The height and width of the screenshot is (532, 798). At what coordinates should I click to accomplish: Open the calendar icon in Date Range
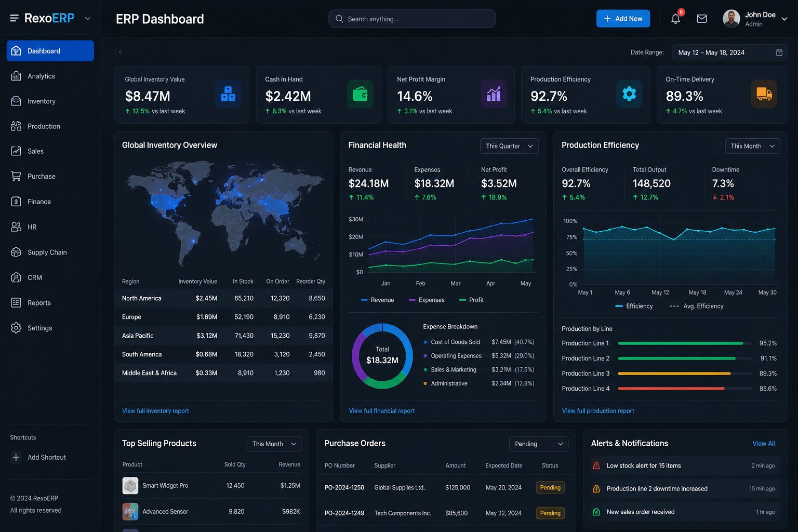[x=779, y=52]
